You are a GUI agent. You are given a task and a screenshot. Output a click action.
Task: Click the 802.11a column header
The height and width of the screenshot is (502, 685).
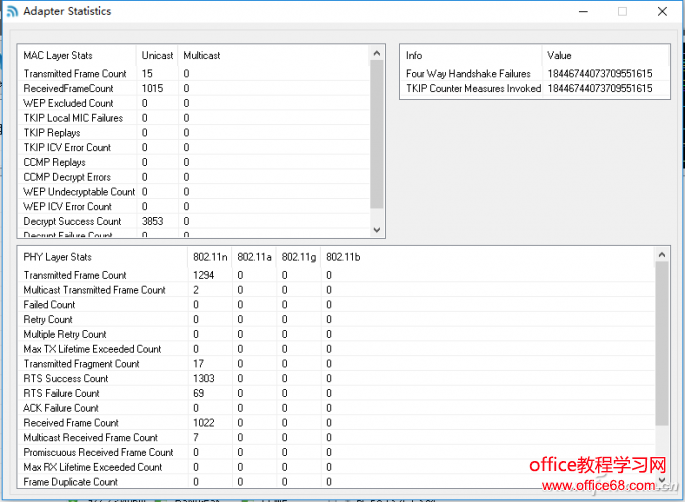[x=254, y=257]
